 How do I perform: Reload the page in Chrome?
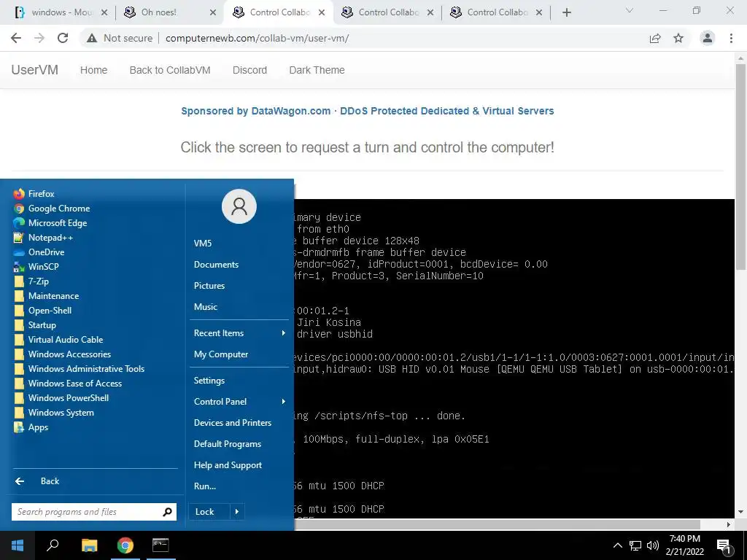click(x=63, y=38)
